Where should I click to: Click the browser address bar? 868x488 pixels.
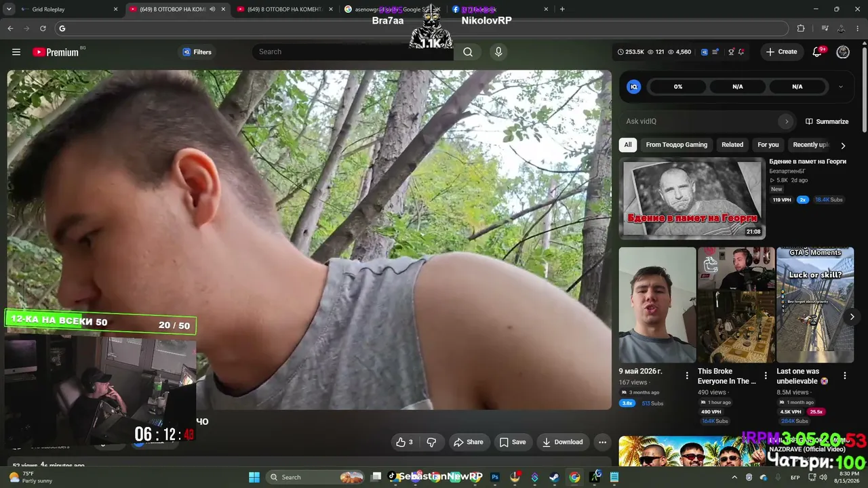point(422,28)
